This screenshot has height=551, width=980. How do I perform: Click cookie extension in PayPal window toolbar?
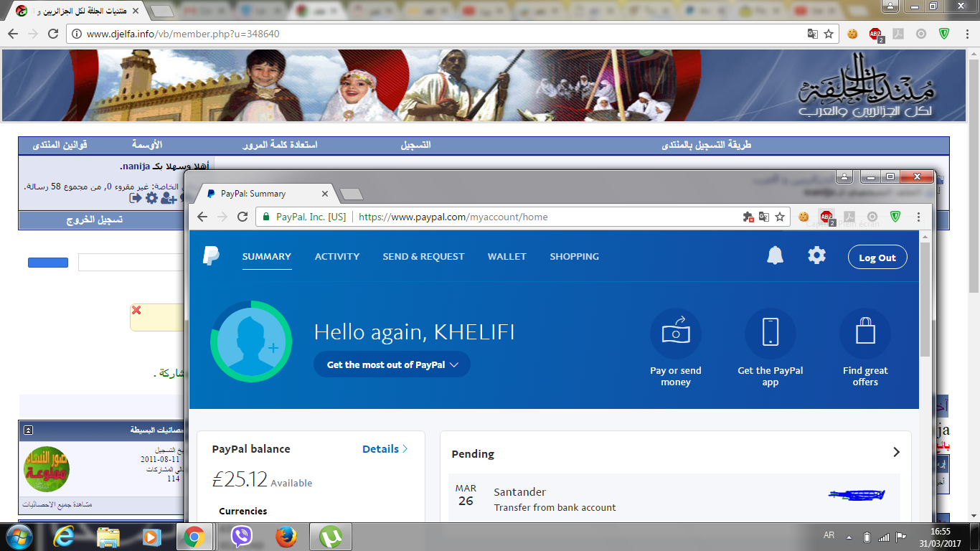[804, 217]
